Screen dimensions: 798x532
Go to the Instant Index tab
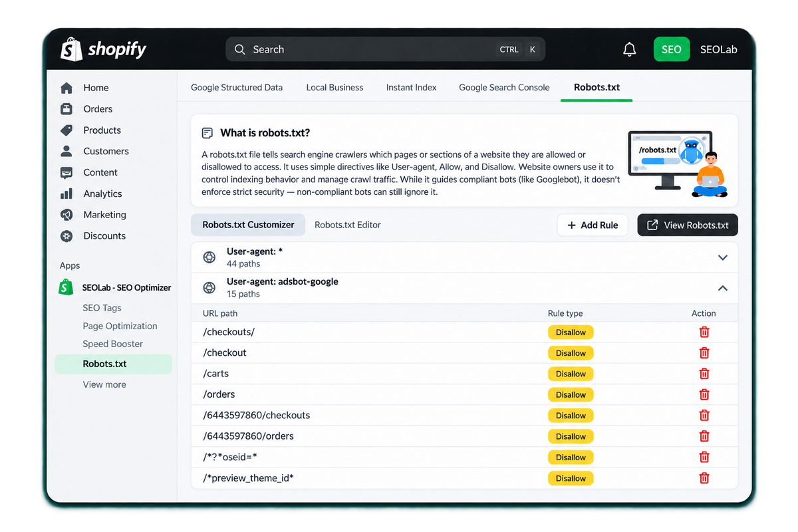[412, 87]
